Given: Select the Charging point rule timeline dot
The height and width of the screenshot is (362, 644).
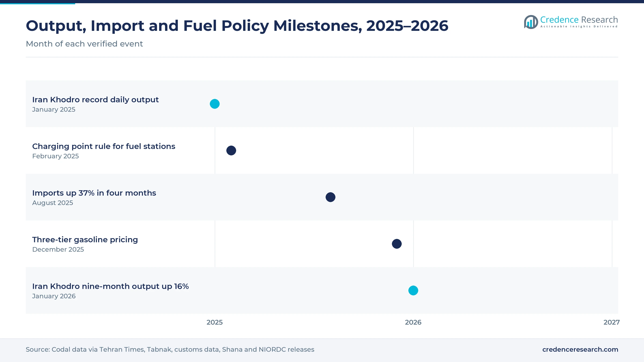Looking at the screenshot, I should pyautogui.click(x=231, y=150).
